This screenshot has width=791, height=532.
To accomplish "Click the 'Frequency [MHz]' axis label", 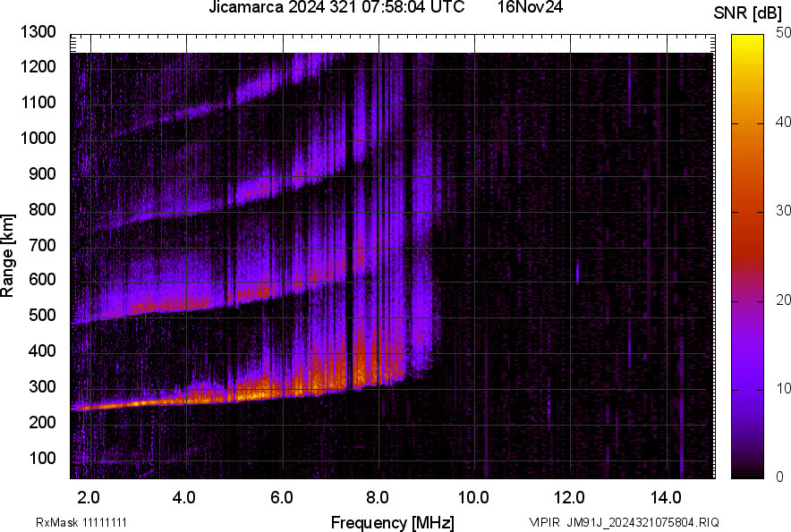I will (393, 523).
